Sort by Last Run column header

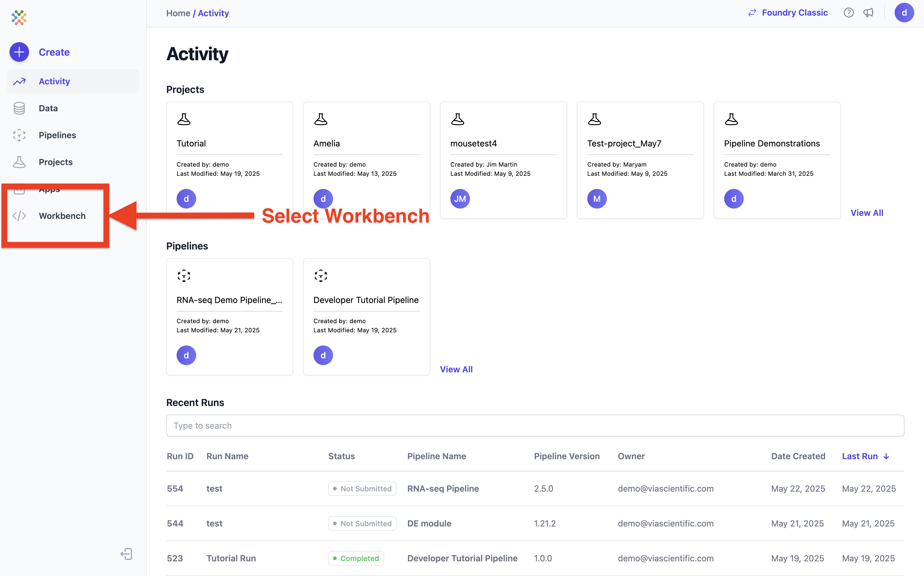click(x=865, y=456)
